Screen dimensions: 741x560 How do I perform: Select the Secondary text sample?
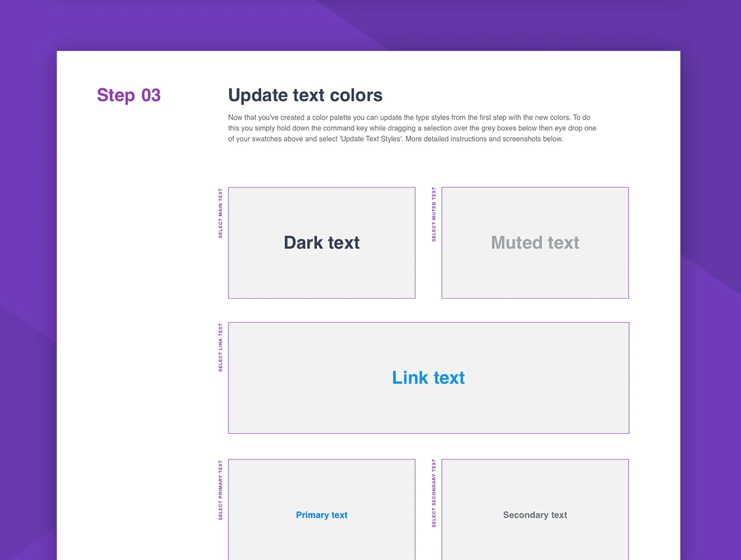click(x=535, y=515)
